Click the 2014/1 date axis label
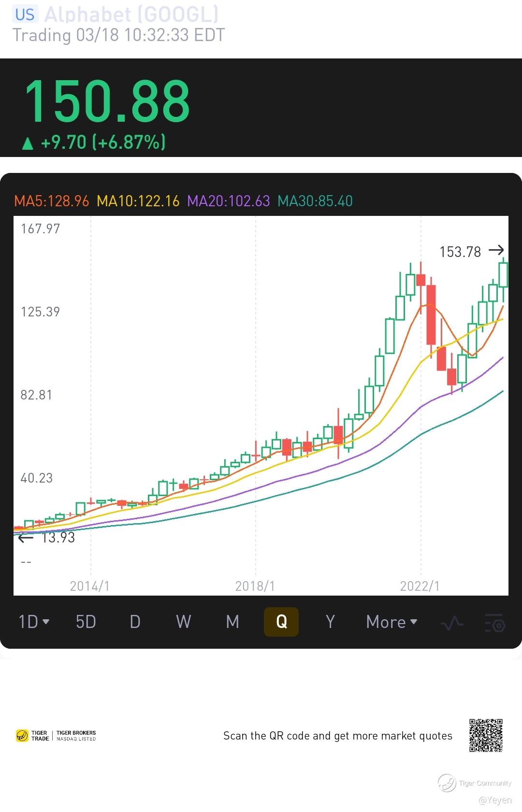The height and width of the screenshot is (812, 522). coord(90,586)
